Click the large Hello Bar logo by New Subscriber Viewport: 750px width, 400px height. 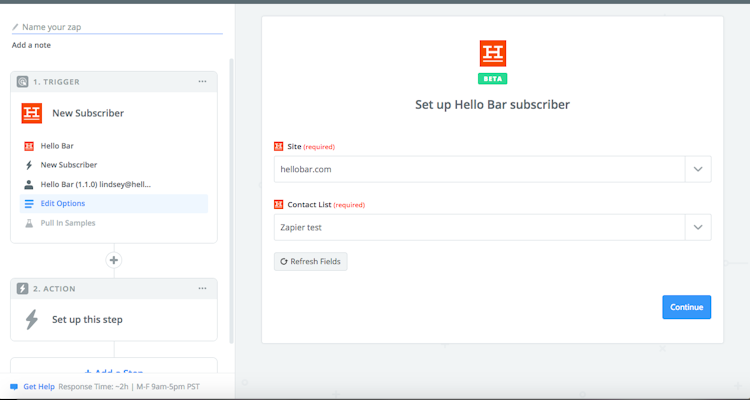point(32,113)
